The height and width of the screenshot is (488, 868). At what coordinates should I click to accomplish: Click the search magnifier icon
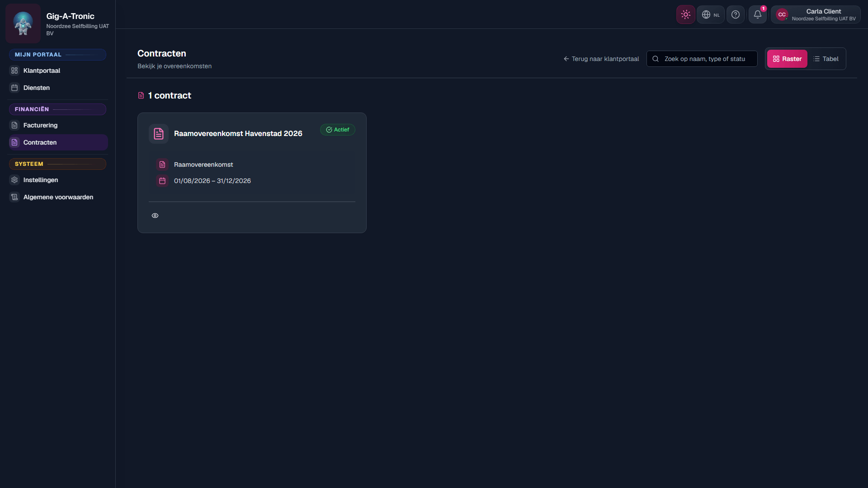coord(655,59)
